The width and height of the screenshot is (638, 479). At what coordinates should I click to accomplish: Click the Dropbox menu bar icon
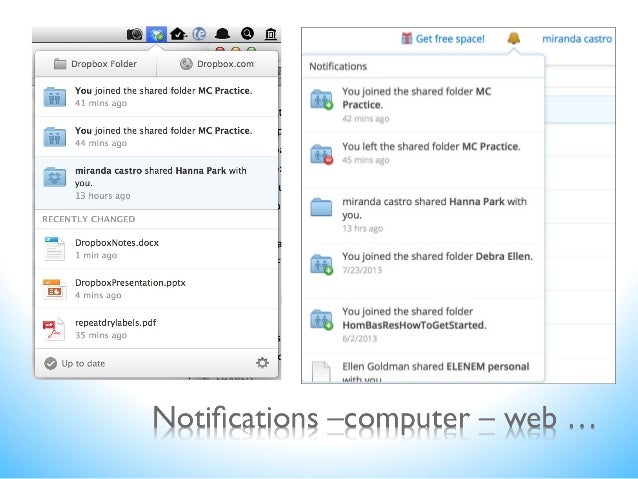point(157,34)
